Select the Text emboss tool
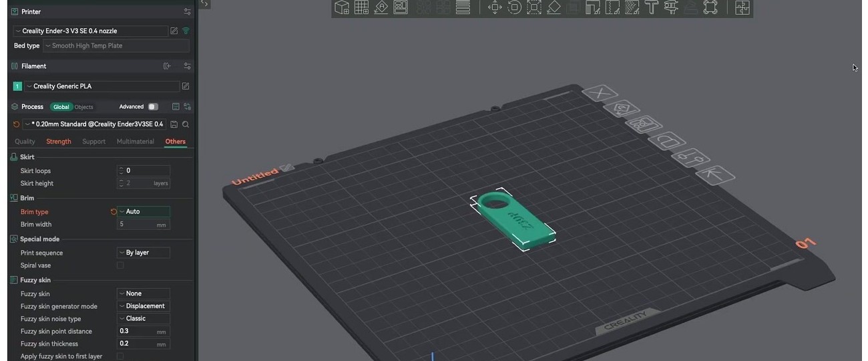Screen dimensions: 868x361 [651, 7]
